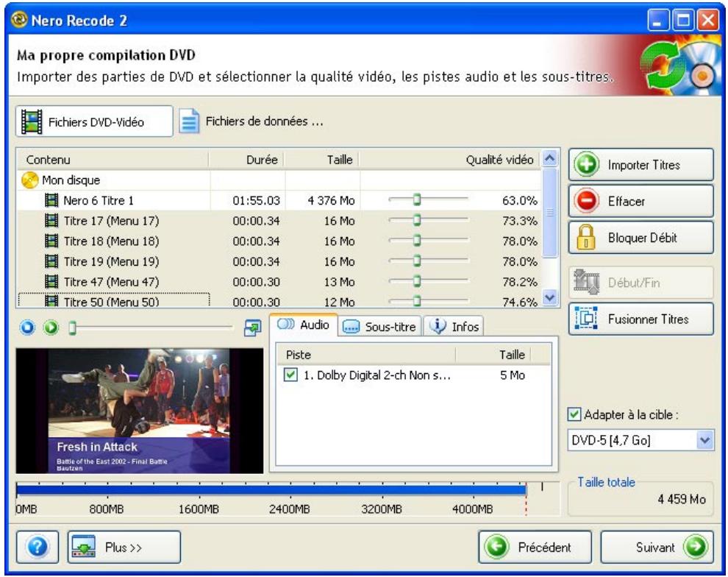
Task: Click the film strip icon on Fichiers DVD-Vidéo
Action: (x=32, y=121)
